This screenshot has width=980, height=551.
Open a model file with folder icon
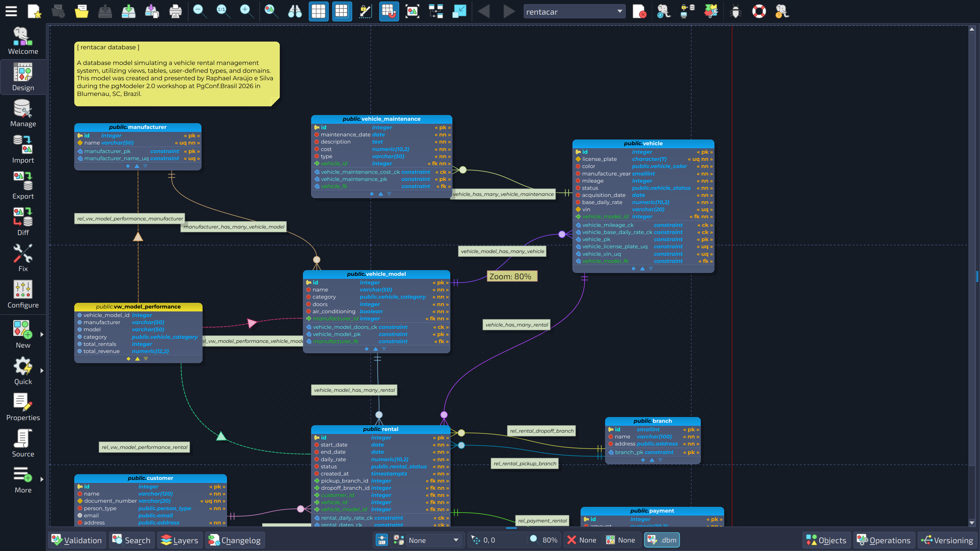pyautogui.click(x=81, y=12)
